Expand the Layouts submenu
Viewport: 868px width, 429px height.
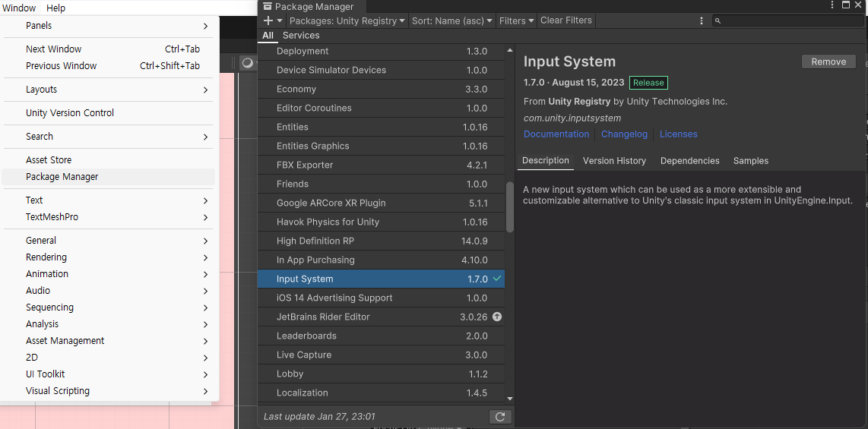coord(109,90)
